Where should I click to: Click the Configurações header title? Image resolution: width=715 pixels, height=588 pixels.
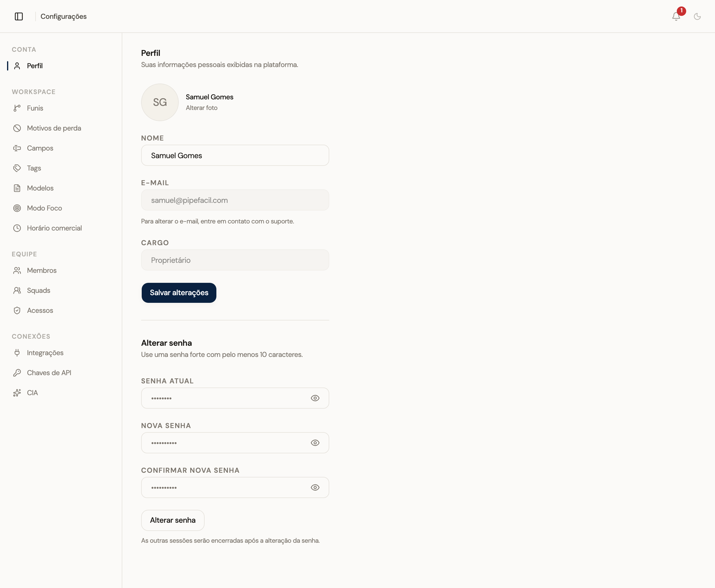point(64,16)
